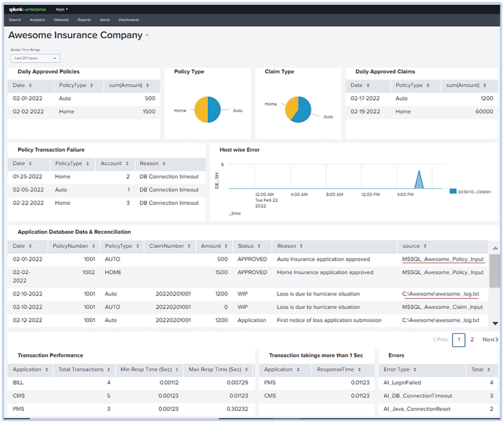Switch to the Dashboards menu item

pos(129,20)
